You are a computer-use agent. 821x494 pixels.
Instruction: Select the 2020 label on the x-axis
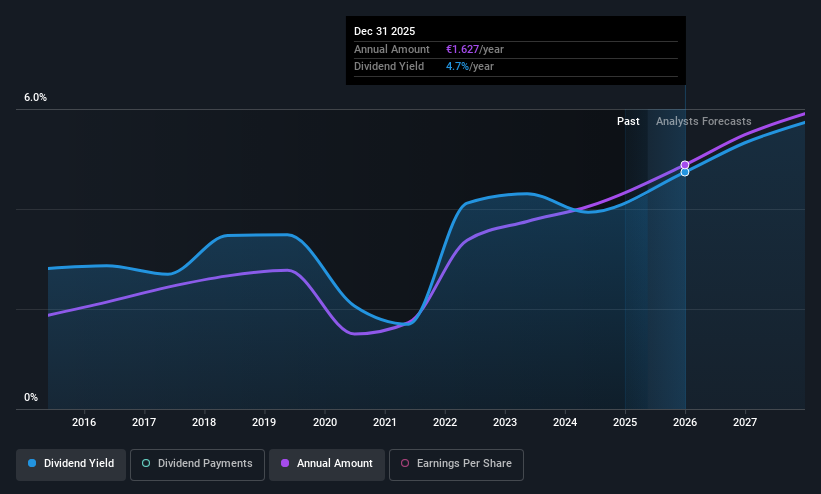click(x=325, y=422)
